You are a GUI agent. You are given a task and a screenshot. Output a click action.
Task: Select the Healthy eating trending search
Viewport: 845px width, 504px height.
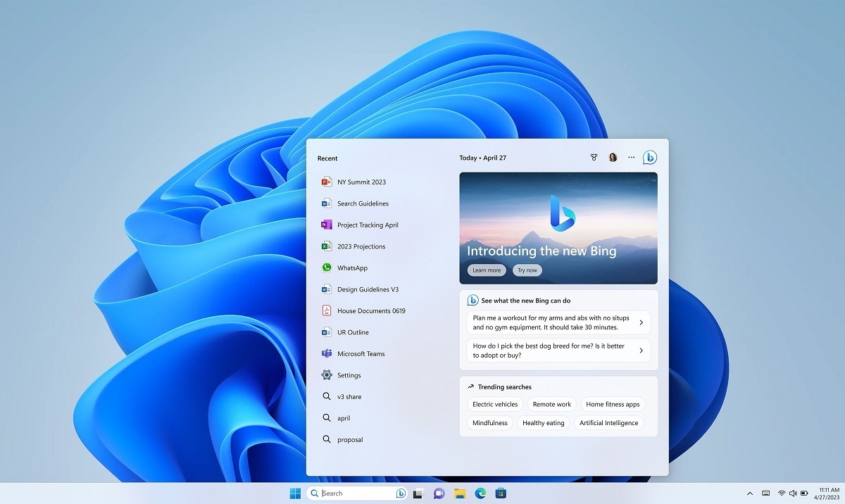point(544,423)
